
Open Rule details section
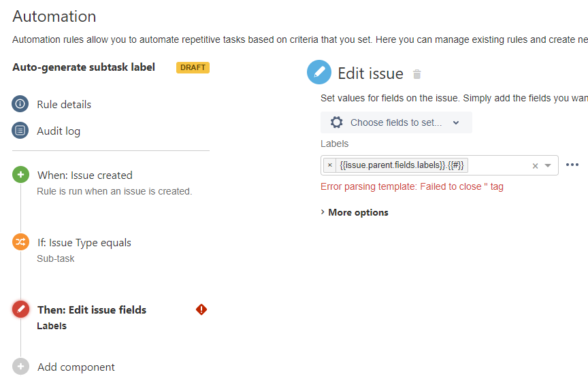[x=64, y=104]
